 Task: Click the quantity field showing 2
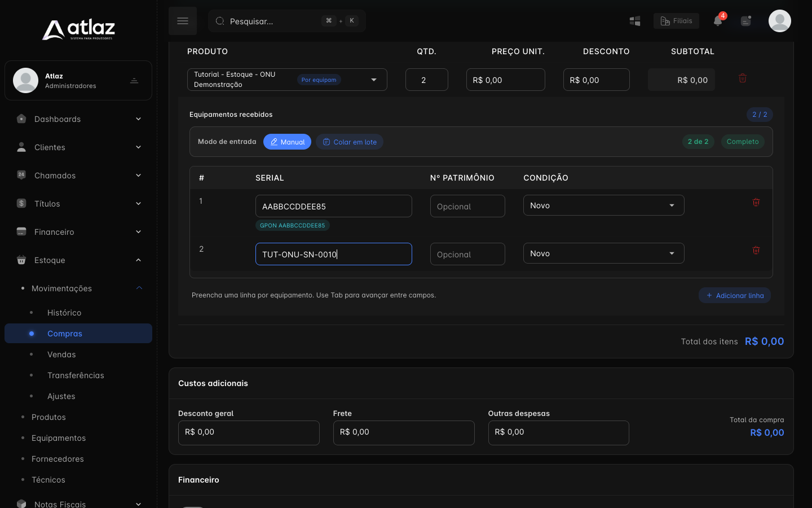point(427,80)
